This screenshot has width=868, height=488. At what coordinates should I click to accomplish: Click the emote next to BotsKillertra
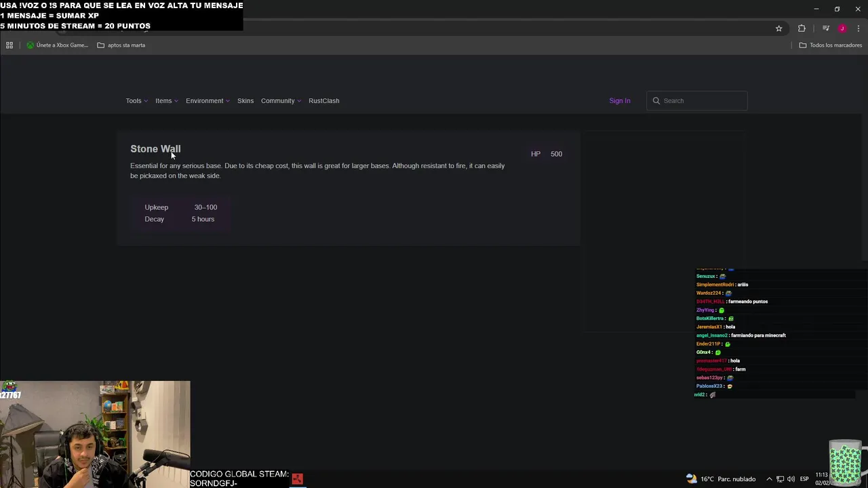pos(730,319)
